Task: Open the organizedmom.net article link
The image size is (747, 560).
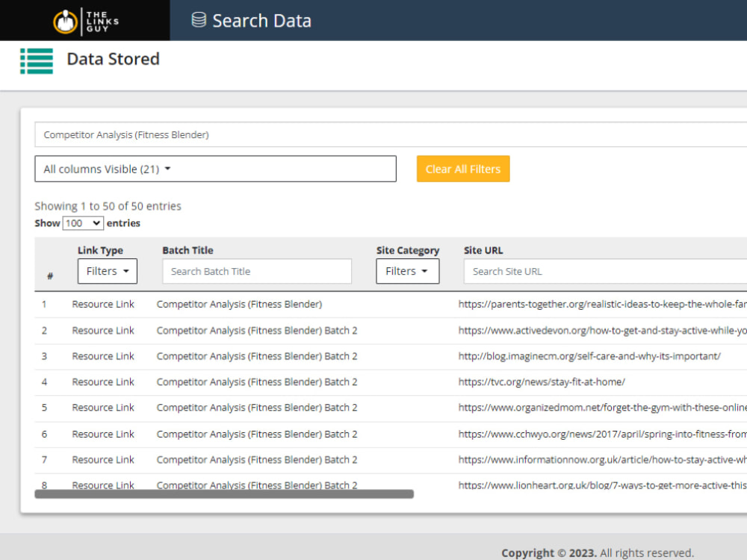Action: [x=598, y=408]
